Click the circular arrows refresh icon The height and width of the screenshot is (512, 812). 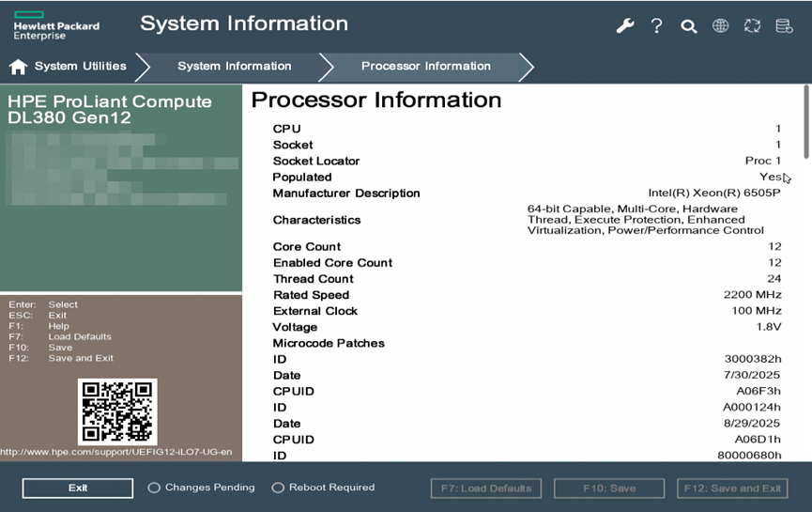click(x=752, y=26)
